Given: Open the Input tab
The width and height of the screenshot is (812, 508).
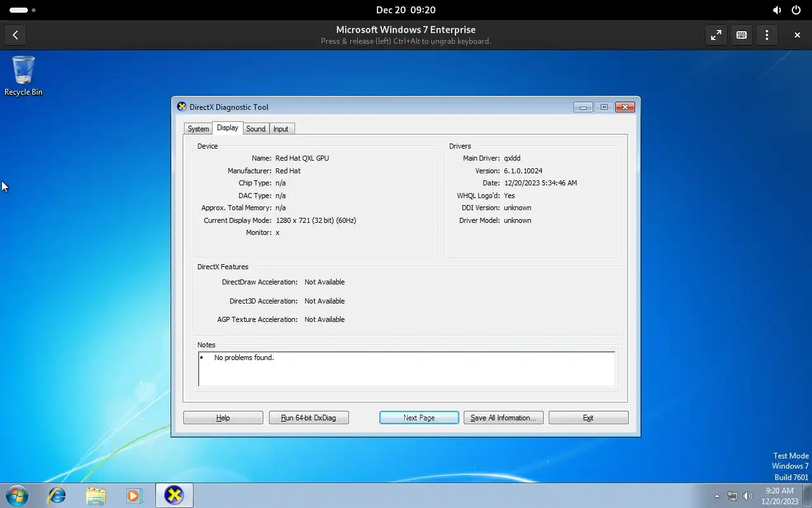Looking at the screenshot, I should [x=280, y=129].
